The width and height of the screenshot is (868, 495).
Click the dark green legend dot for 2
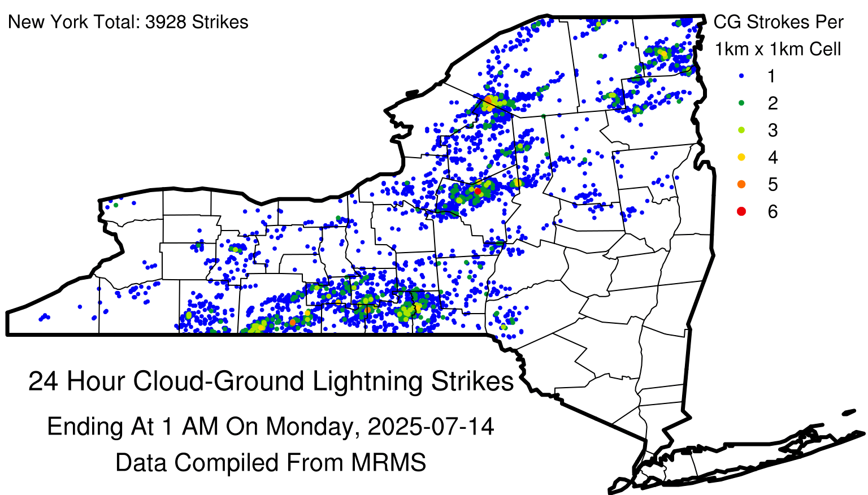[x=741, y=103]
